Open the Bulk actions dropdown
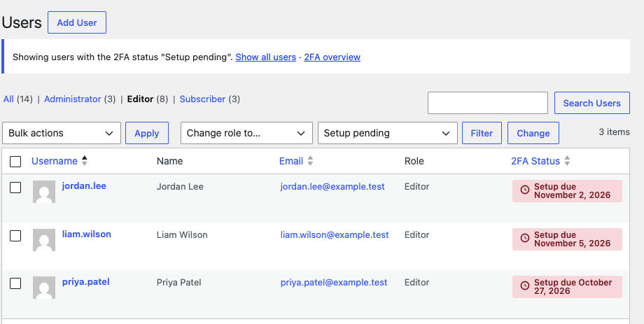The image size is (644, 324). point(62,133)
